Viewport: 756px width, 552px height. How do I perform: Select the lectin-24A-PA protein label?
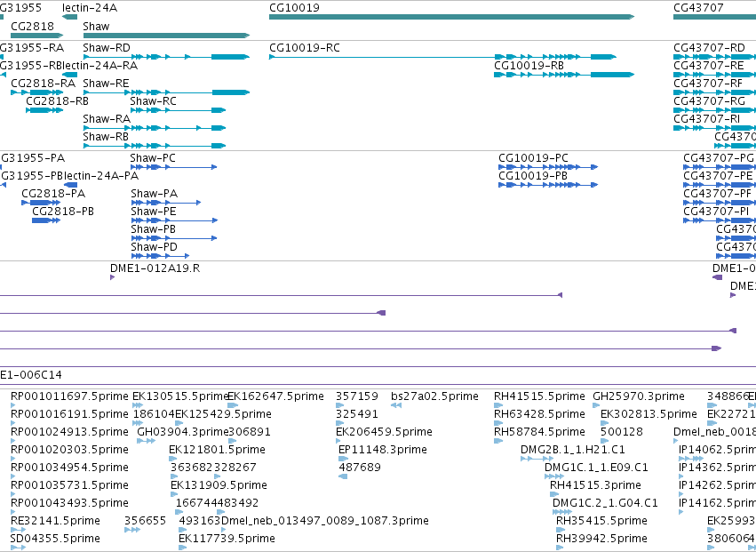pos(101,177)
